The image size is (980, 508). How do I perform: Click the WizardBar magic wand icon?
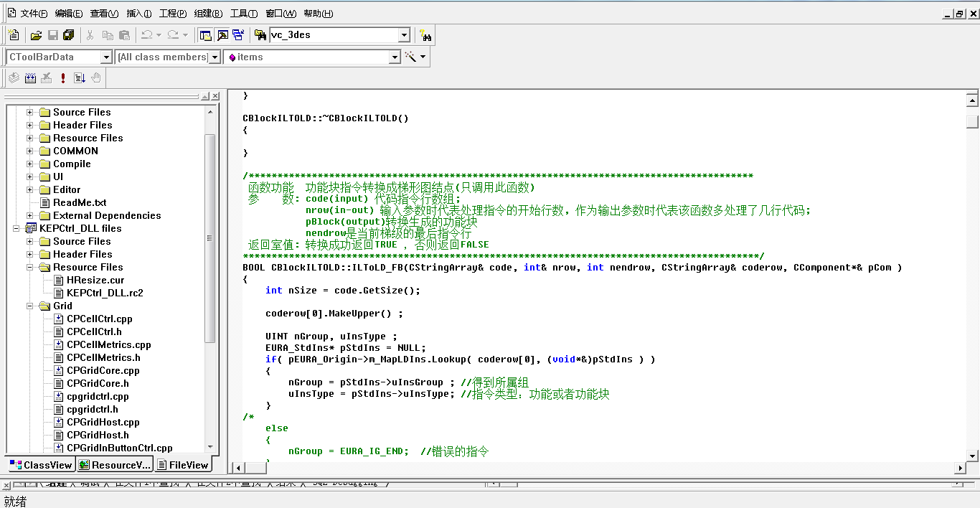(410, 57)
